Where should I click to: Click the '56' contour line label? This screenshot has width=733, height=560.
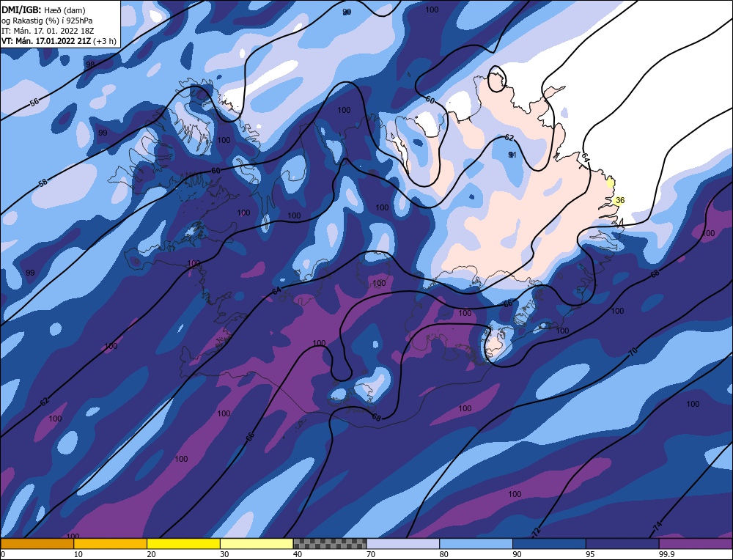point(34,103)
